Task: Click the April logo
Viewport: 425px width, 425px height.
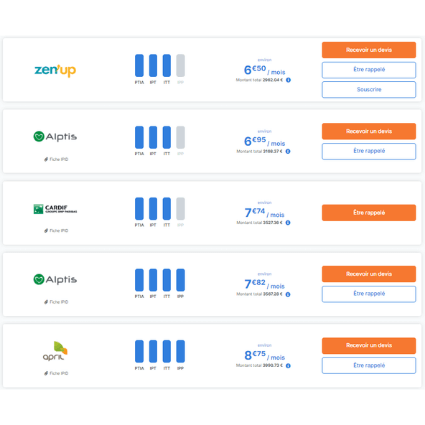Action: tap(55, 351)
